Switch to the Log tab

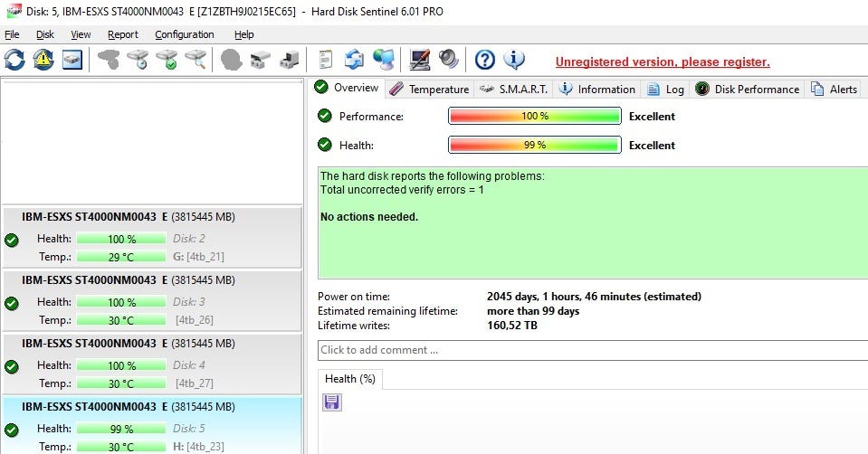(665, 89)
